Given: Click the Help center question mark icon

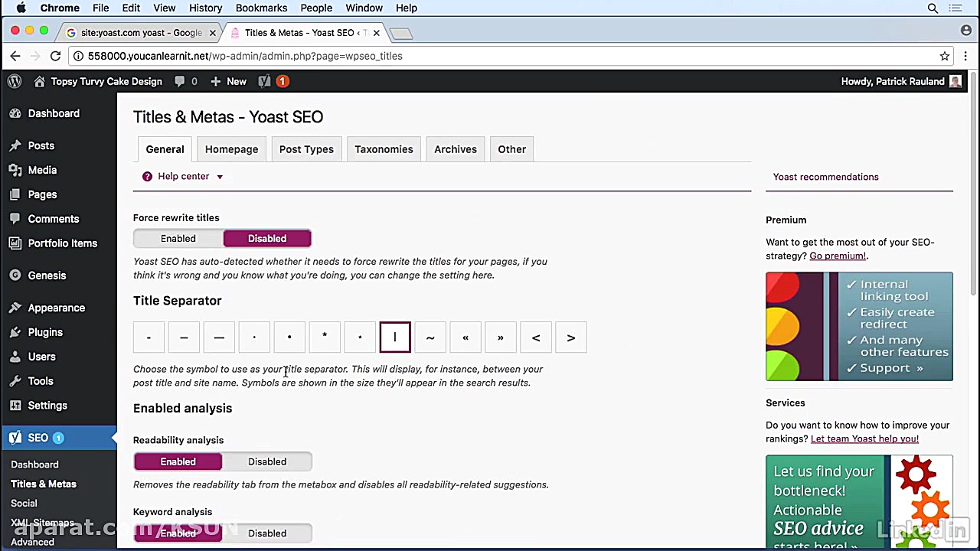Looking at the screenshot, I should click(147, 177).
